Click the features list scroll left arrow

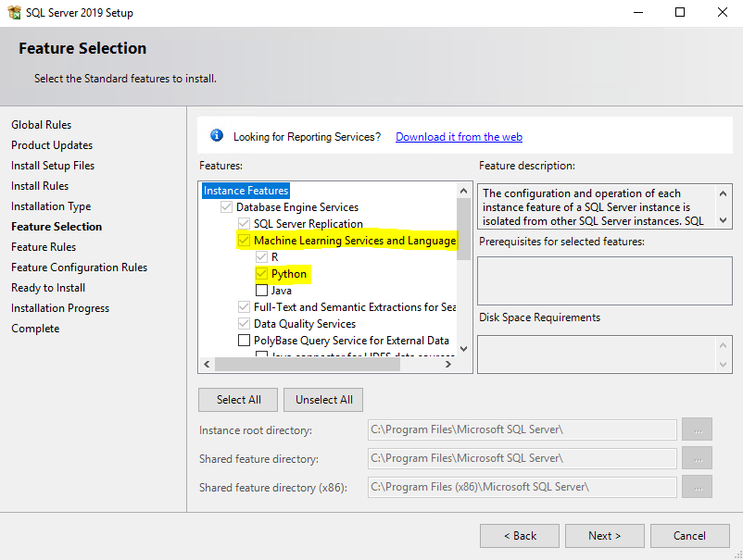pos(207,364)
